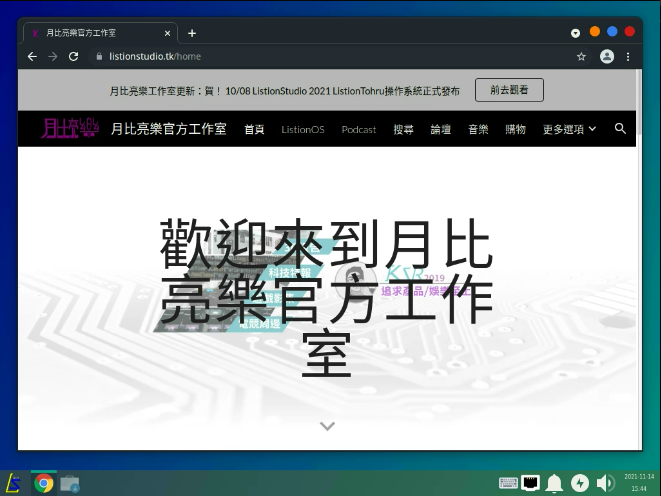Open the Podcast navigation item
Viewport: 661px width, 496px height.
coord(359,129)
